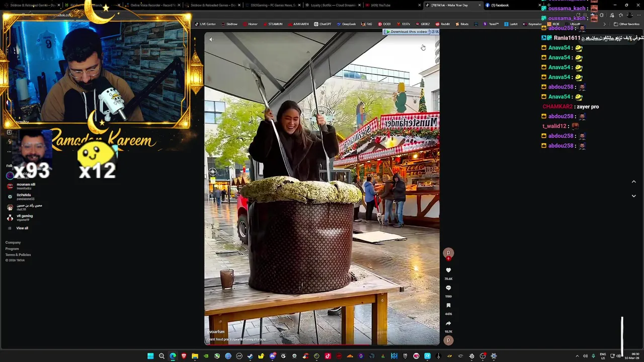Go to previous TikTok video

(633, 182)
